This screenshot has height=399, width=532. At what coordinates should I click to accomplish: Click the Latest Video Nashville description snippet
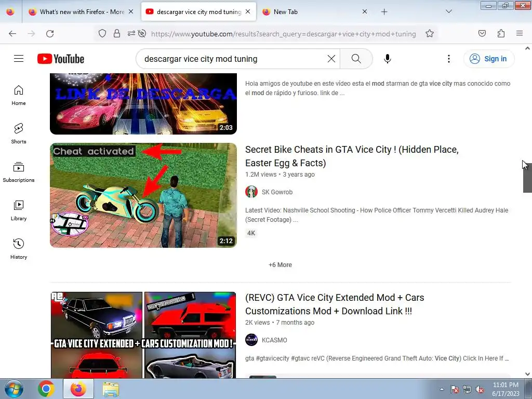(377, 215)
